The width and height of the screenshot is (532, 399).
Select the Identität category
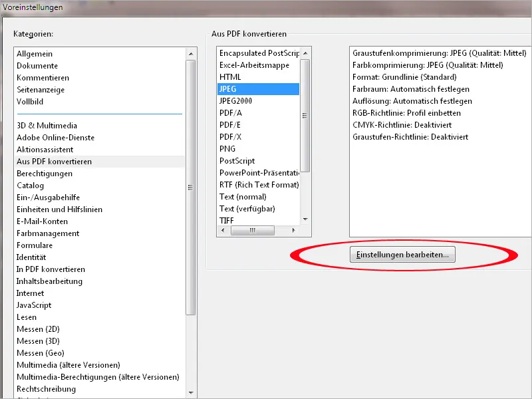click(x=31, y=257)
